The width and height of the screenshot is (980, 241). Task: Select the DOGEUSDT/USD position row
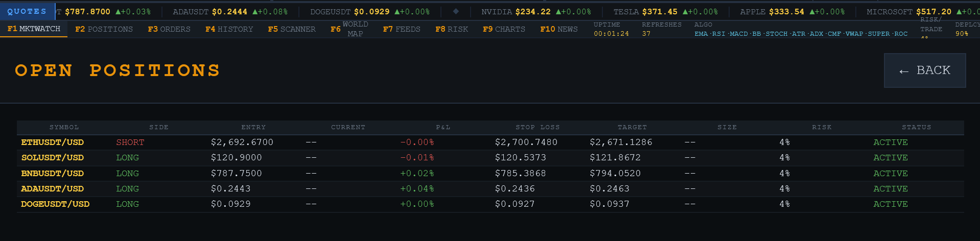(x=491, y=204)
